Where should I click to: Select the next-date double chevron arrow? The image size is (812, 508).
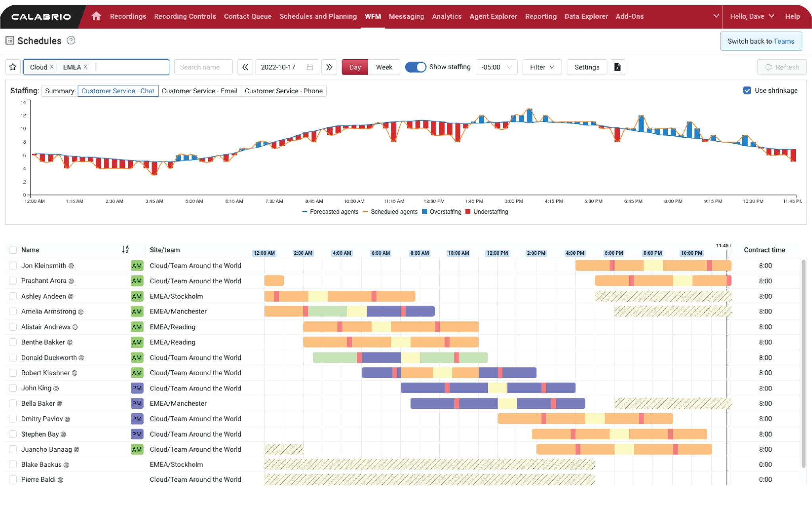click(329, 67)
